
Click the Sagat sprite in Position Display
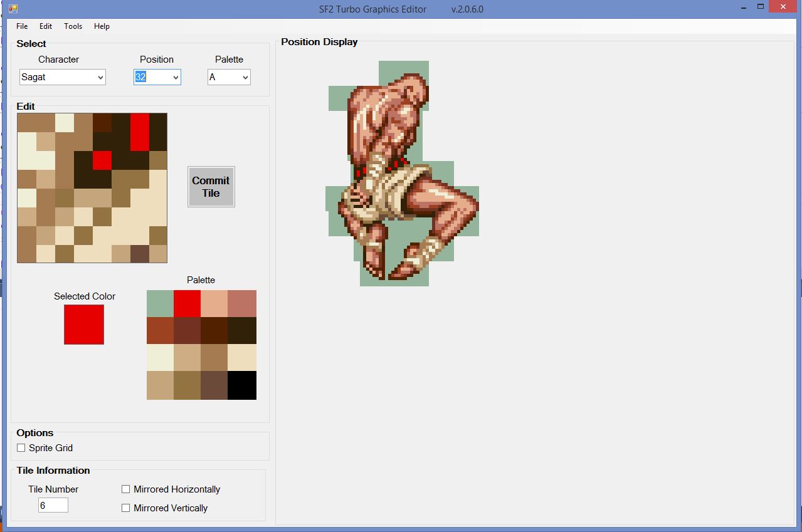(x=401, y=175)
